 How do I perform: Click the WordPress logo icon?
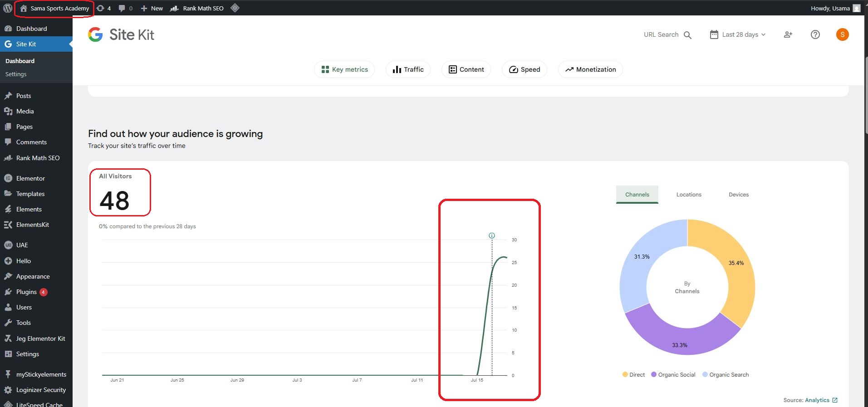(x=8, y=8)
